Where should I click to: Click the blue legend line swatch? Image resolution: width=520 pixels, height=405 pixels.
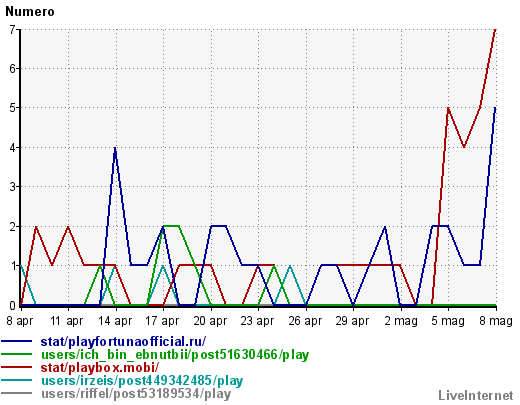(17, 341)
